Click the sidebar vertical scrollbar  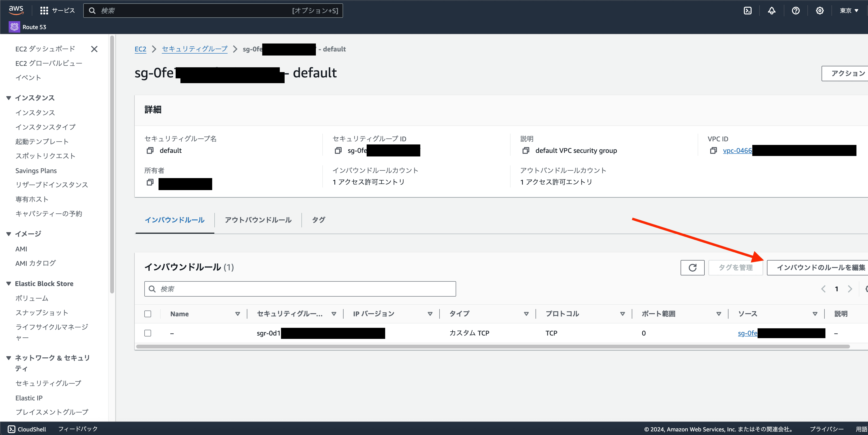click(x=112, y=165)
